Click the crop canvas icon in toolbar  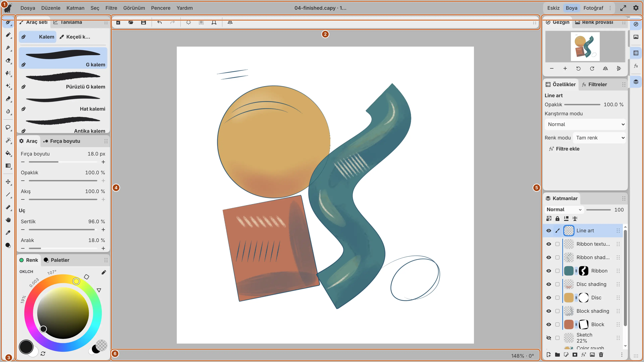pos(214,22)
